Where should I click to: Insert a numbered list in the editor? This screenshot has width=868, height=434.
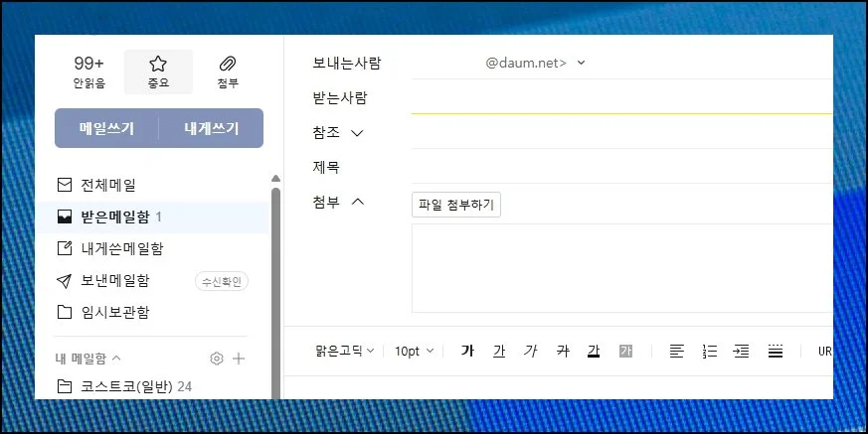tap(710, 351)
